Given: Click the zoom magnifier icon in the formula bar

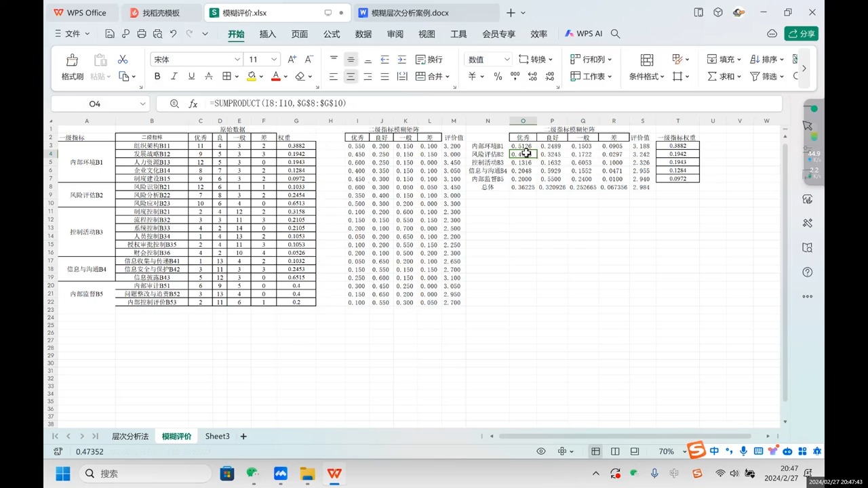Looking at the screenshot, I should [174, 104].
